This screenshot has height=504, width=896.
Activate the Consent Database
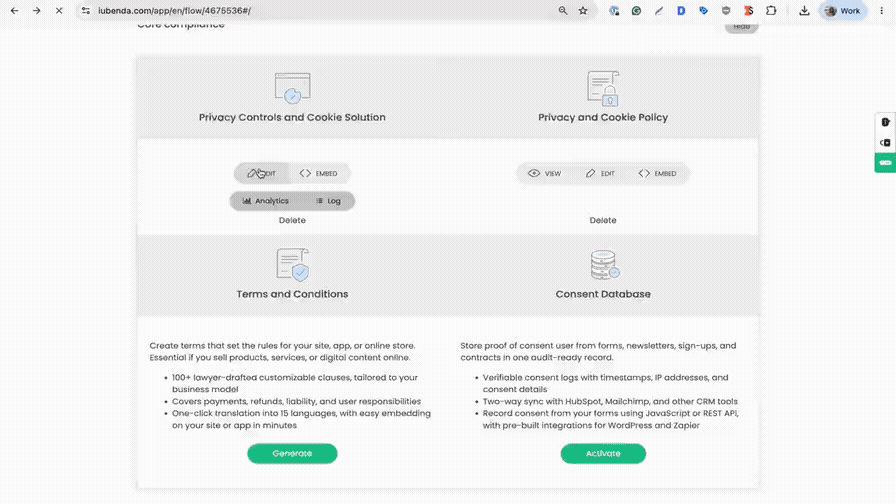[x=603, y=454]
